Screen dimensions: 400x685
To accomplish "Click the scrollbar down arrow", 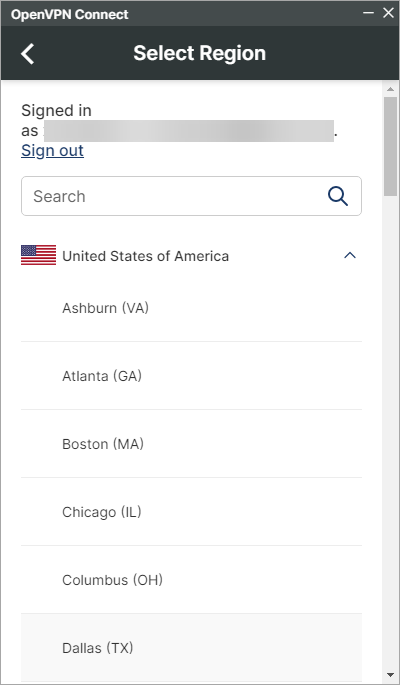I will tap(390, 675).
